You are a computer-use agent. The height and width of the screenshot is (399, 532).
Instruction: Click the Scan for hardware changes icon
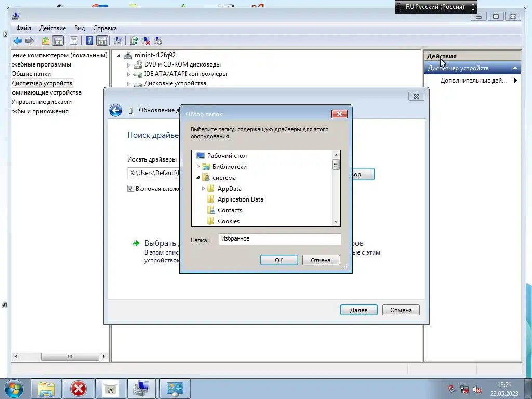click(118, 41)
